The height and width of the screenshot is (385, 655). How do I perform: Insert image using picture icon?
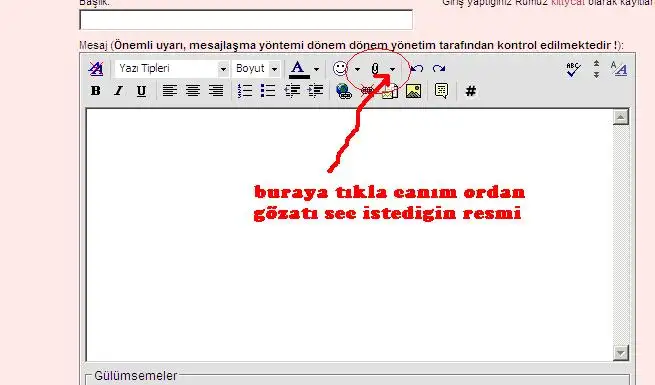[413, 91]
